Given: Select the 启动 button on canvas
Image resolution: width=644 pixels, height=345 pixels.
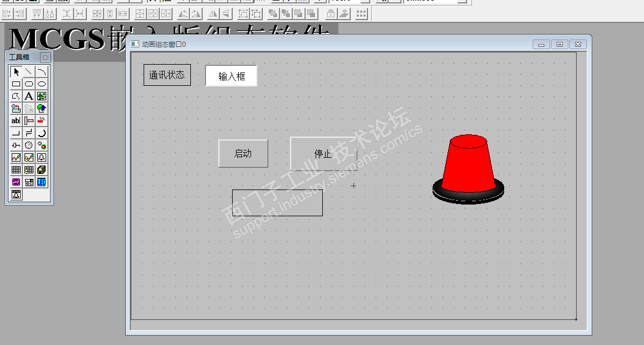Looking at the screenshot, I should 243,153.
